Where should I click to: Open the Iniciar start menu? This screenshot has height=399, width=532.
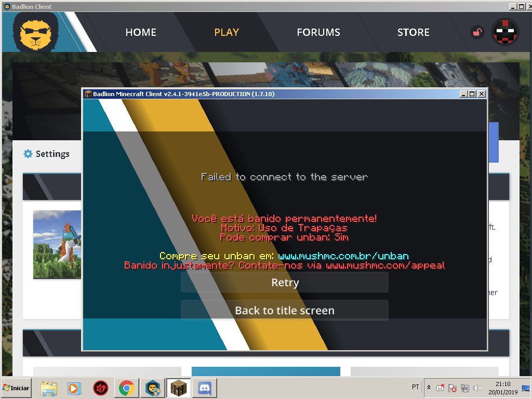pyautogui.click(x=16, y=388)
